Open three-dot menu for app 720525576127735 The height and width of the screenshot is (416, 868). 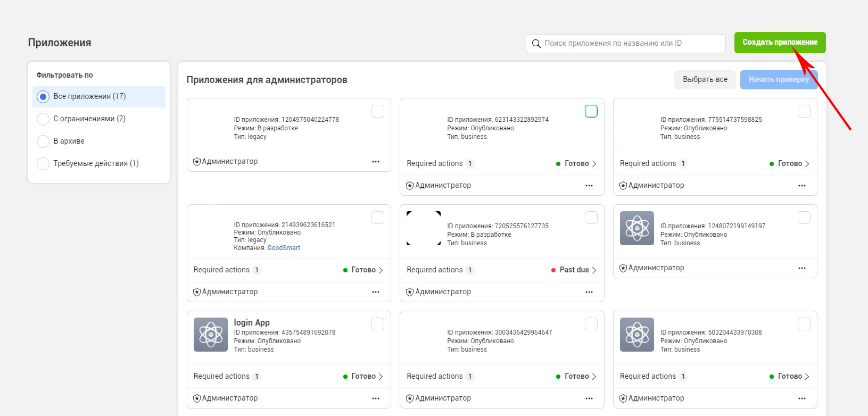(589, 292)
